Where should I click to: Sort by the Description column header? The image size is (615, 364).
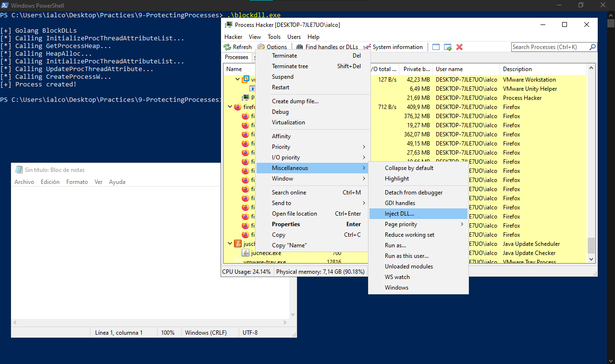(x=544, y=69)
